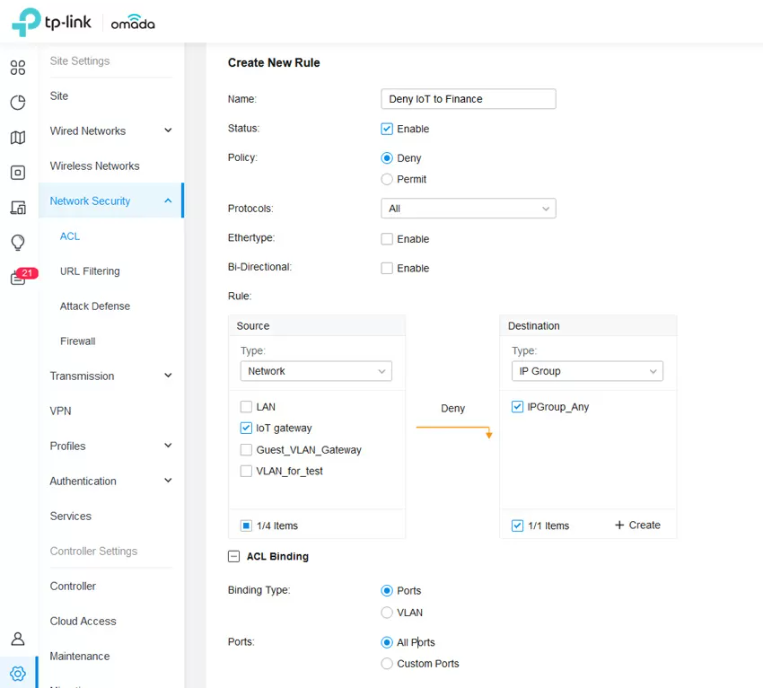Open the Dashboard icon in sidebar

pos(18,68)
